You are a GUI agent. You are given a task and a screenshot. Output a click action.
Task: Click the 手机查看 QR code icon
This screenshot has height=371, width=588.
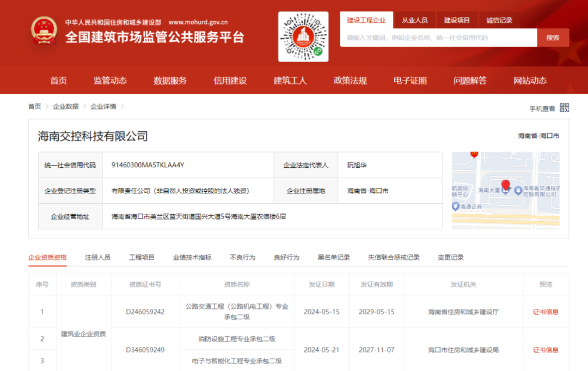point(564,108)
